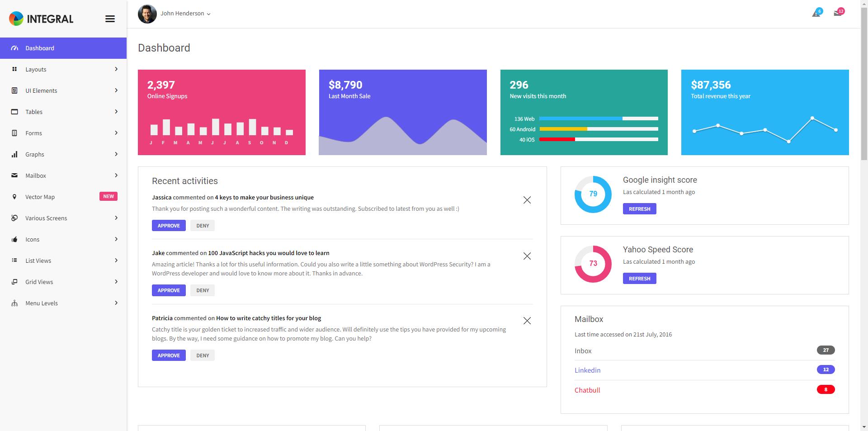
Task: Click the Dashboard gauge icon
Action: point(14,48)
